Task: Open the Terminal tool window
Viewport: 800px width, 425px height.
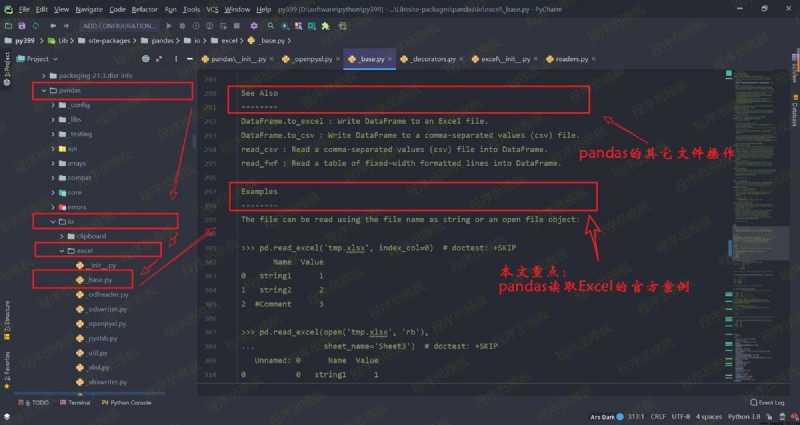Action: (75, 403)
